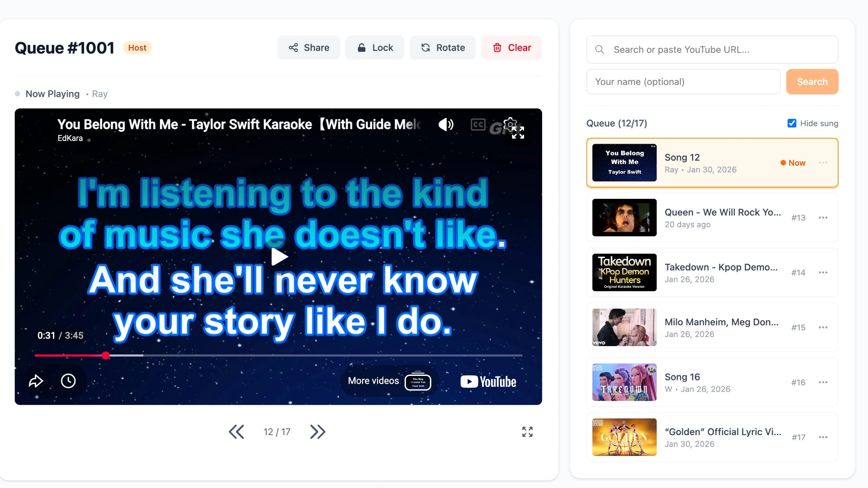Click the fullscreen expand icon below the player
This screenshot has width=868, height=488.
pos(527,432)
